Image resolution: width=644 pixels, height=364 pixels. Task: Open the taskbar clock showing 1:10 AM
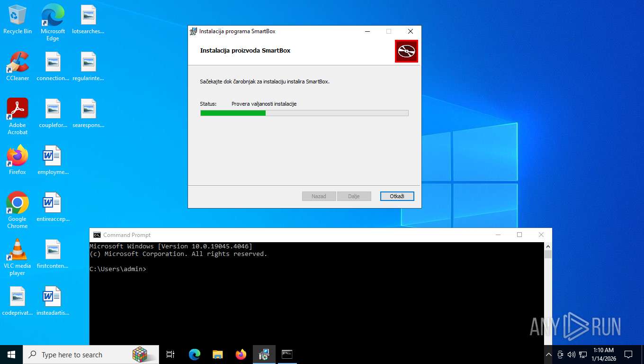[x=603, y=355]
